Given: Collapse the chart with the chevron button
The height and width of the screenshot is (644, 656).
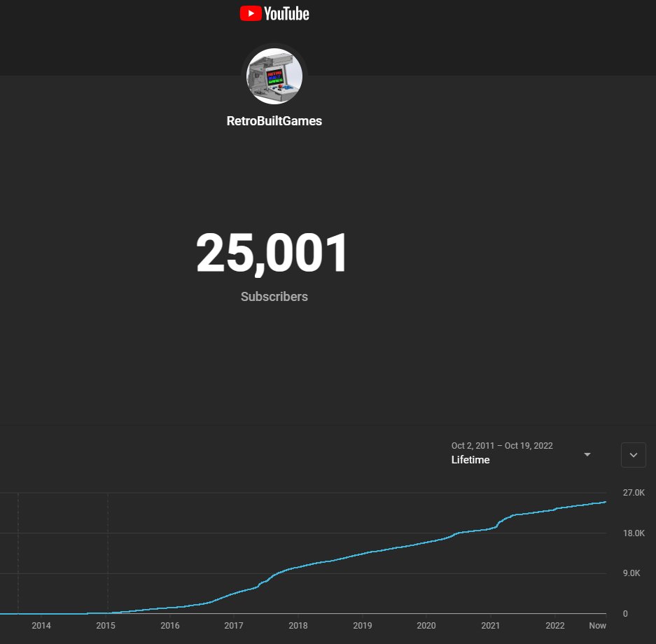Looking at the screenshot, I should pyautogui.click(x=634, y=455).
